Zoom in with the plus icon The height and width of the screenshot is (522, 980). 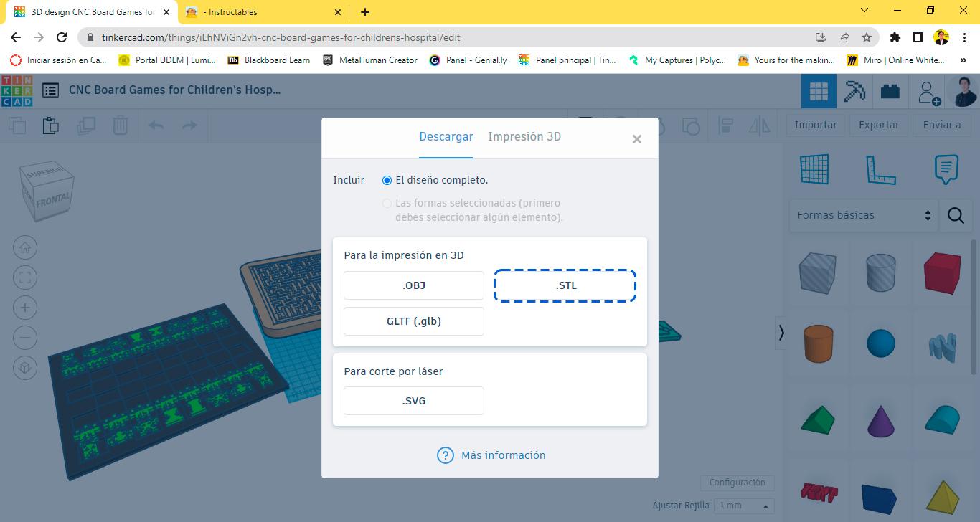[25, 308]
